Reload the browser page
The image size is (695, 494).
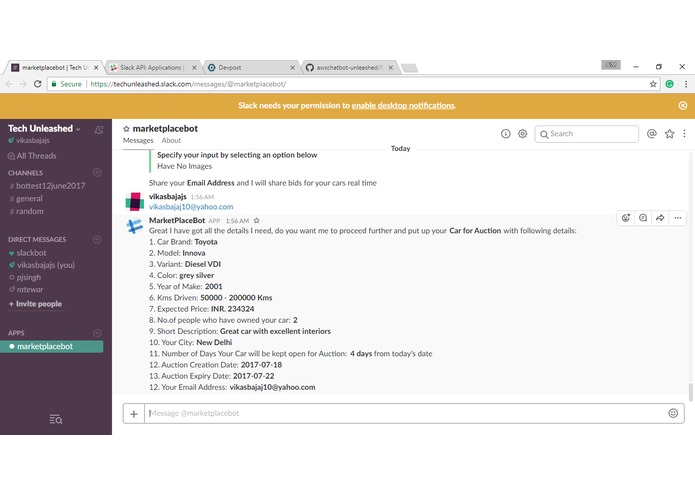click(38, 84)
